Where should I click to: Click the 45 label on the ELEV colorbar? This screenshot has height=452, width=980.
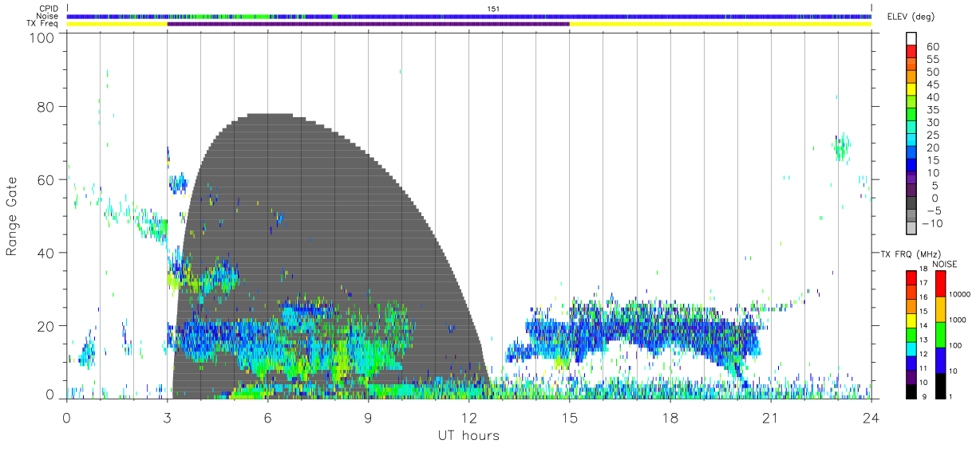click(931, 85)
